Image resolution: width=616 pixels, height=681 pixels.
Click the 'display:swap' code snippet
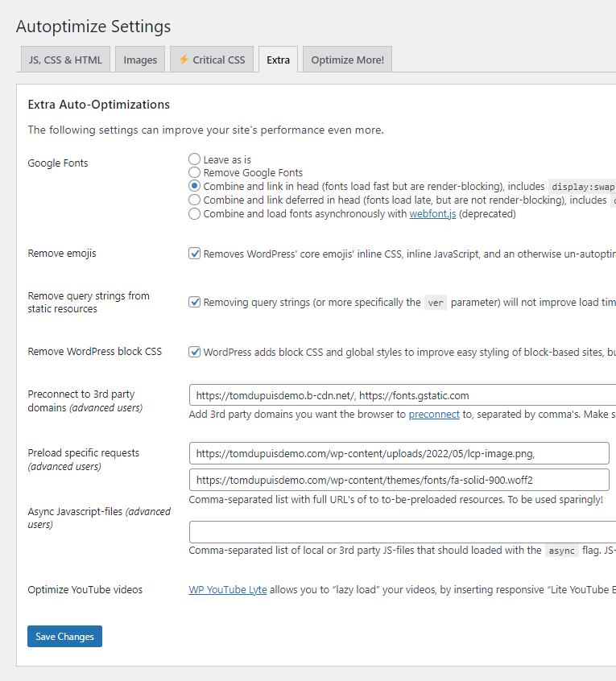pyautogui.click(x=582, y=187)
